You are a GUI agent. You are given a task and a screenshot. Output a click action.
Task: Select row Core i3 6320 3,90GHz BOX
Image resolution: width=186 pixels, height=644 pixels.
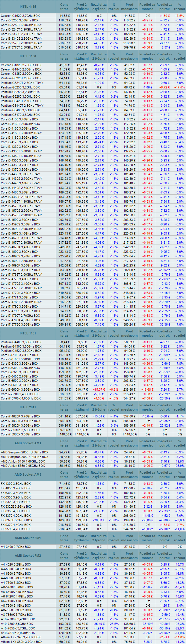93,372
